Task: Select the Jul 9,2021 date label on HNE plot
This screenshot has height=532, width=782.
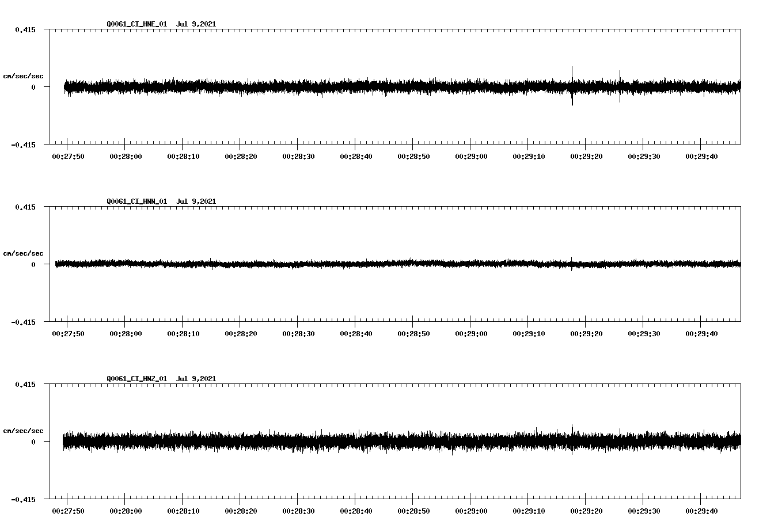Action: 197,24
